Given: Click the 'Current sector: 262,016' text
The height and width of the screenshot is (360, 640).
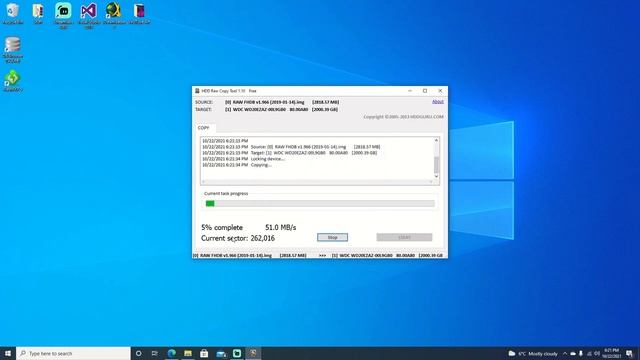Looking at the screenshot, I should pyautogui.click(x=238, y=238).
